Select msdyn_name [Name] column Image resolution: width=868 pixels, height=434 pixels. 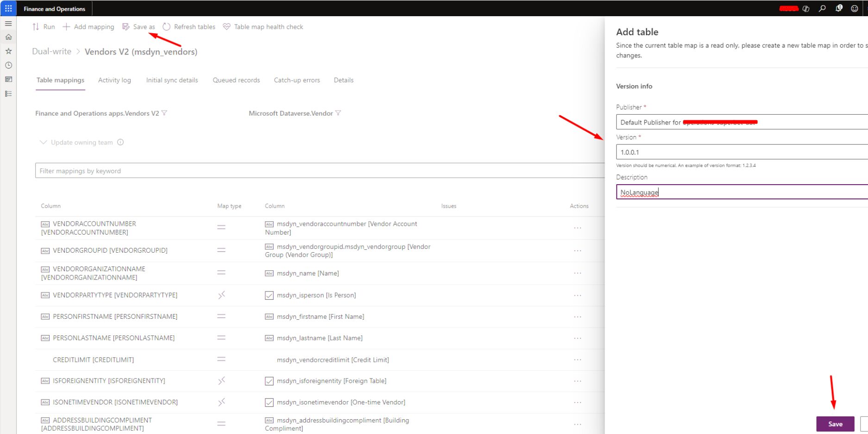(x=308, y=273)
